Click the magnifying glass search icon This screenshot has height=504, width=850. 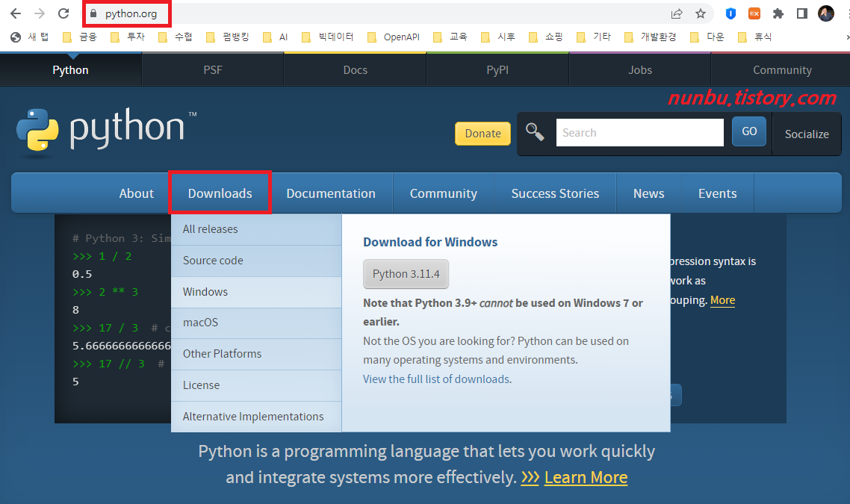click(535, 131)
